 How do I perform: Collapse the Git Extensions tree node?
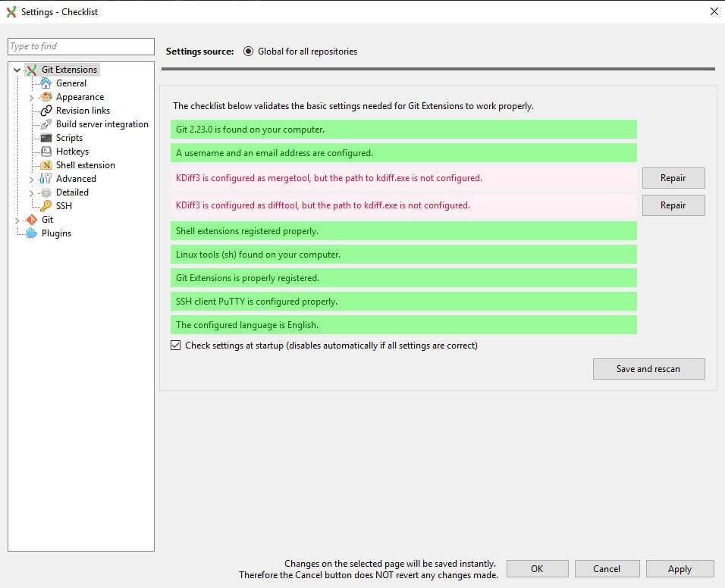pos(17,70)
